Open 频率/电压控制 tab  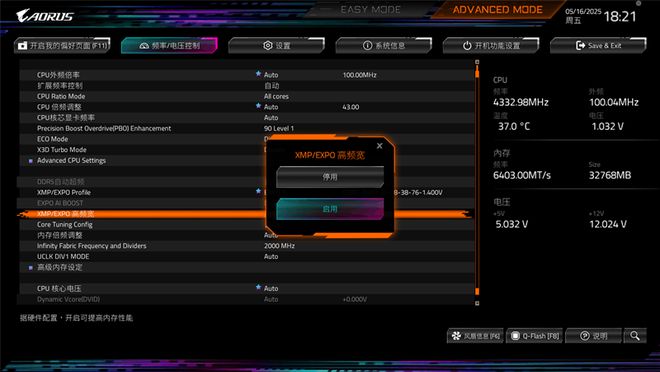click(169, 45)
